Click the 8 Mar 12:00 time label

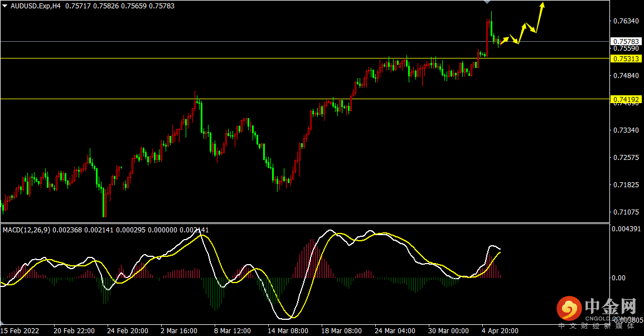click(x=233, y=330)
